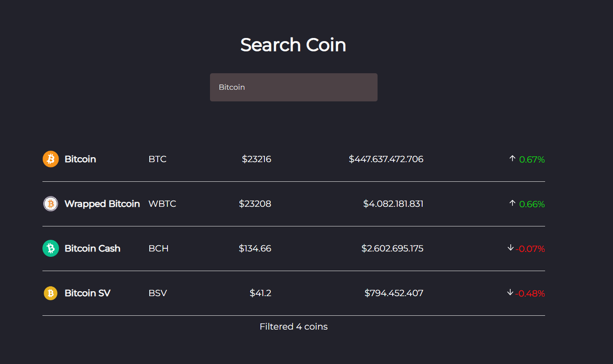This screenshot has width=613, height=364.
Task: Select the Bitcoin Cash row name
Action: (x=92, y=248)
